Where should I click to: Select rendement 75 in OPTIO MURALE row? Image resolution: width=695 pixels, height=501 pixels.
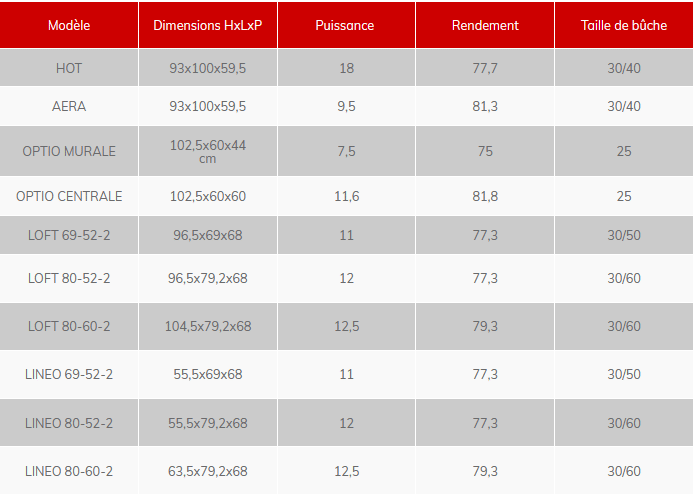485,151
